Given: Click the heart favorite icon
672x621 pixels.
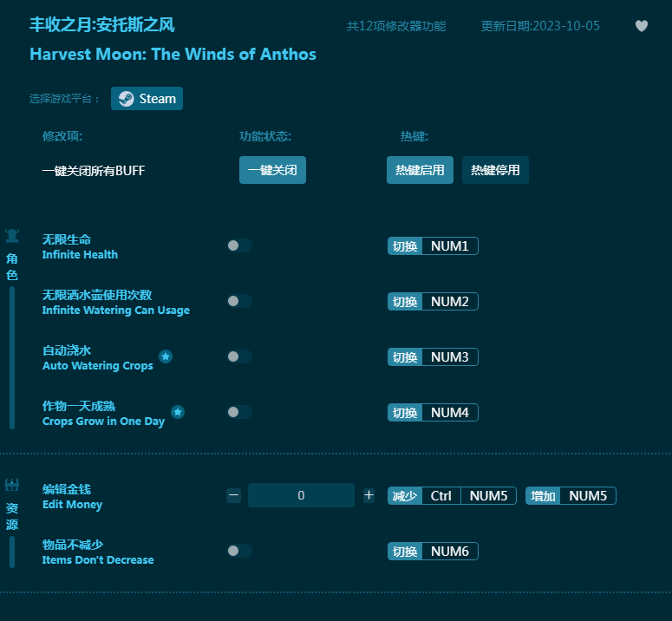Looking at the screenshot, I should click(642, 26).
